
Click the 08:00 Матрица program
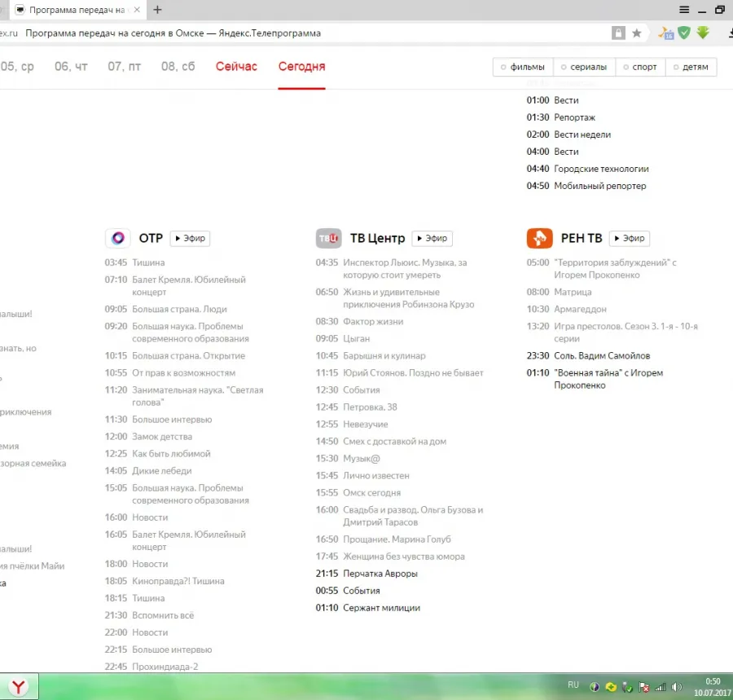point(559,292)
